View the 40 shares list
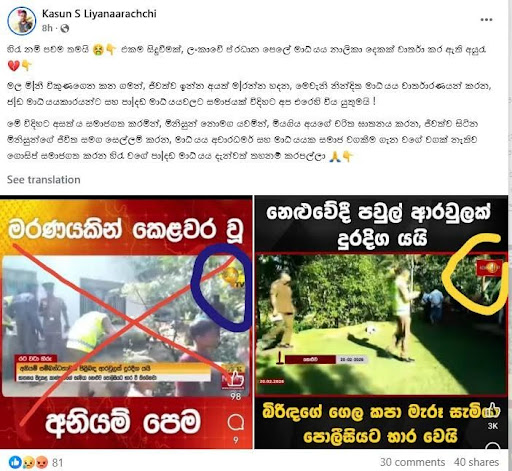 476,462
